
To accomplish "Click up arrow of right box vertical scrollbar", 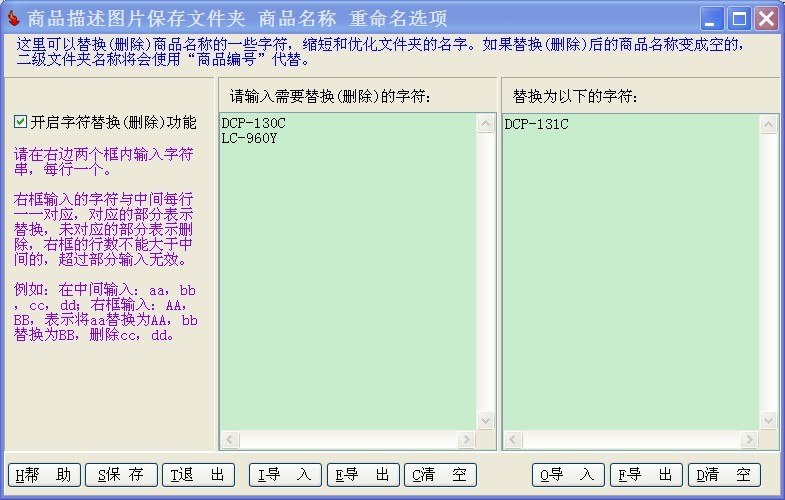I will click(x=768, y=124).
